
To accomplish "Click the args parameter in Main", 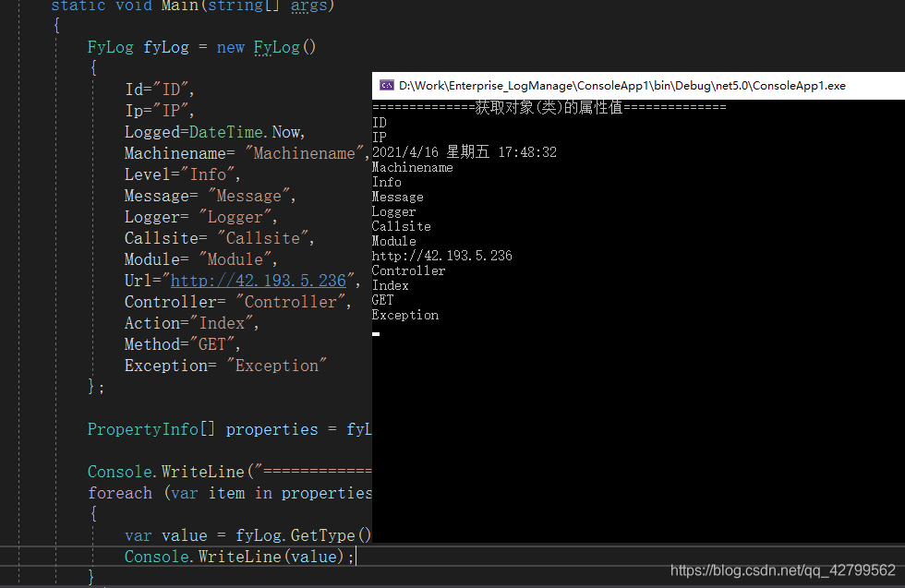I will 308,6.
